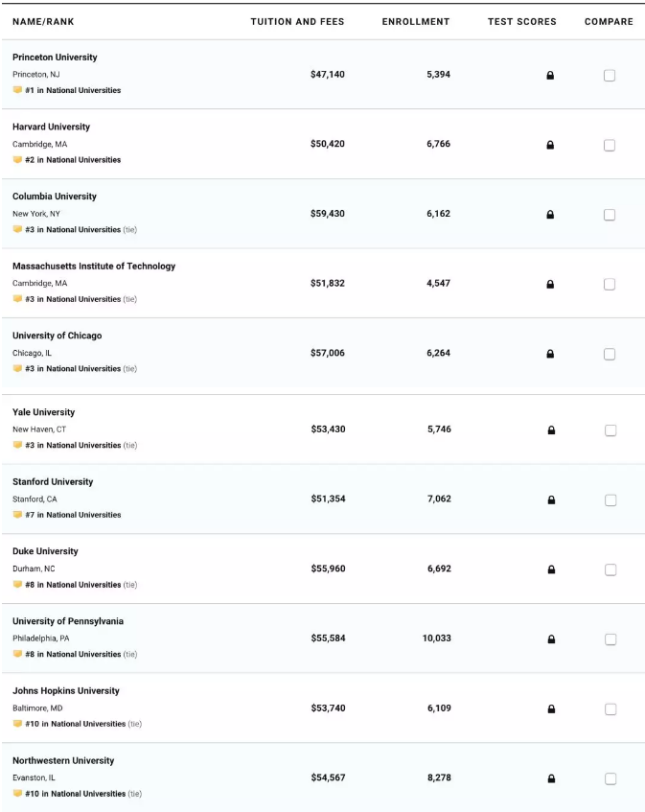Select Northwestern University for comparison

coord(610,778)
